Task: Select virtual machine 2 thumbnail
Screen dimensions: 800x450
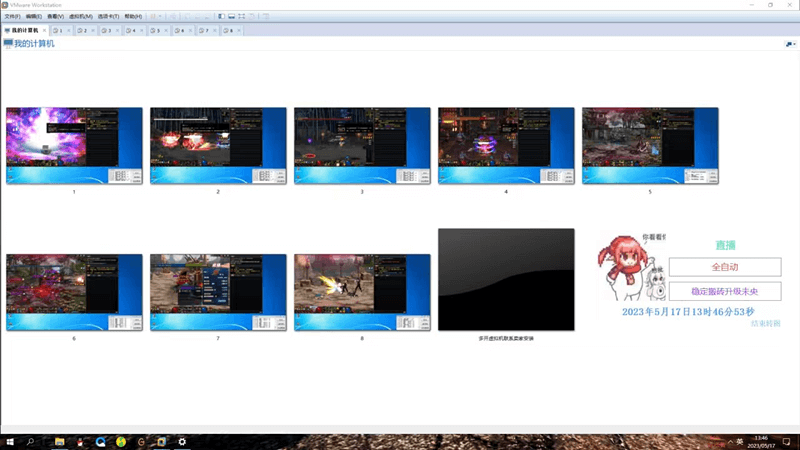Action: click(x=218, y=146)
